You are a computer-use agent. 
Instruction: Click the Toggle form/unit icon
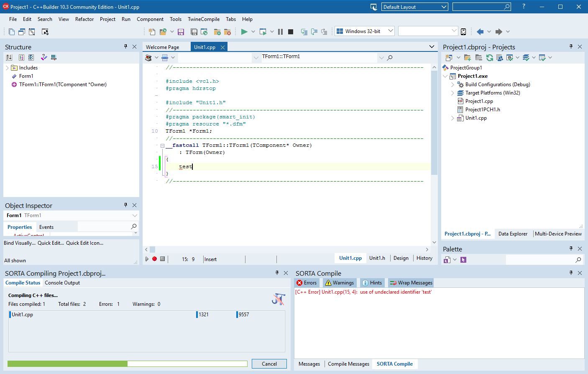pos(32,32)
